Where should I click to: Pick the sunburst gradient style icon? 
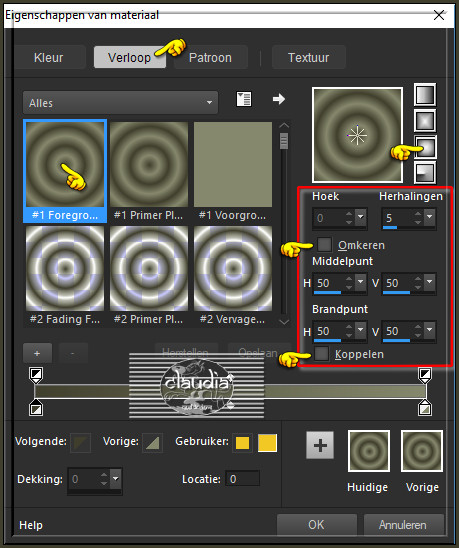tap(425, 147)
